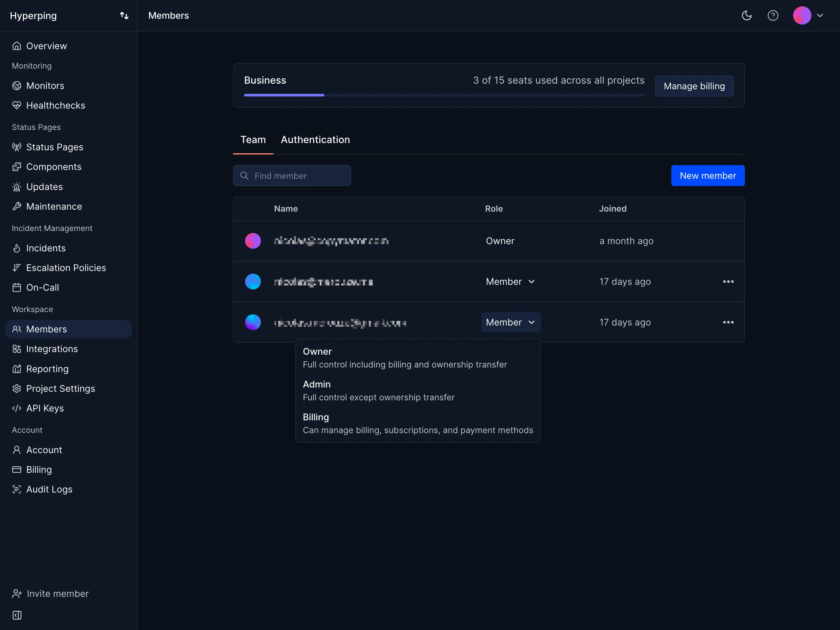Open Project Settings in sidebar
The height and width of the screenshot is (630, 840).
68,388
